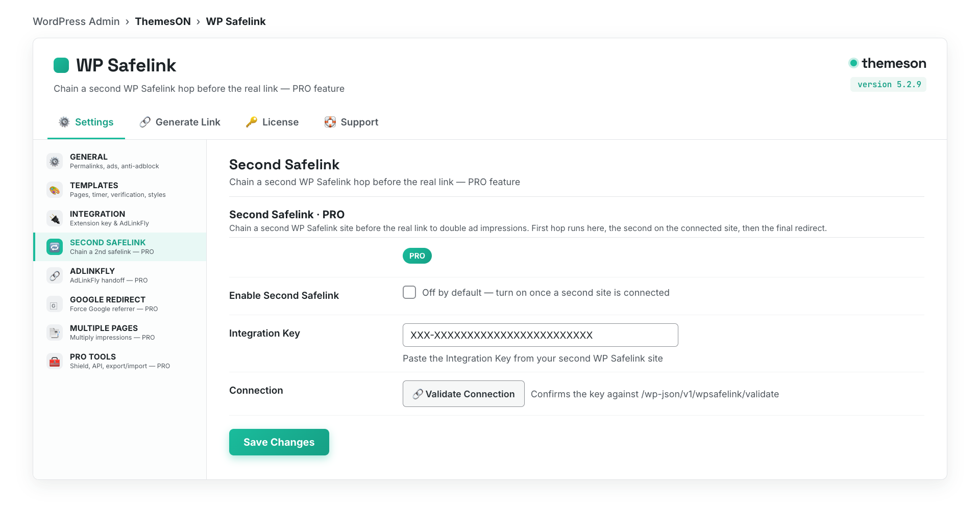Open the GOOGLE REDIRECT sidebar item
This screenshot has width=980, height=511.
(120, 304)
